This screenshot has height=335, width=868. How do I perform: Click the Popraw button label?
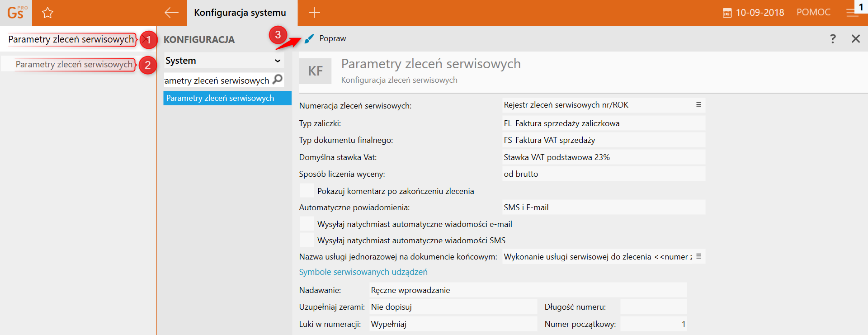(x=332, y=39)
